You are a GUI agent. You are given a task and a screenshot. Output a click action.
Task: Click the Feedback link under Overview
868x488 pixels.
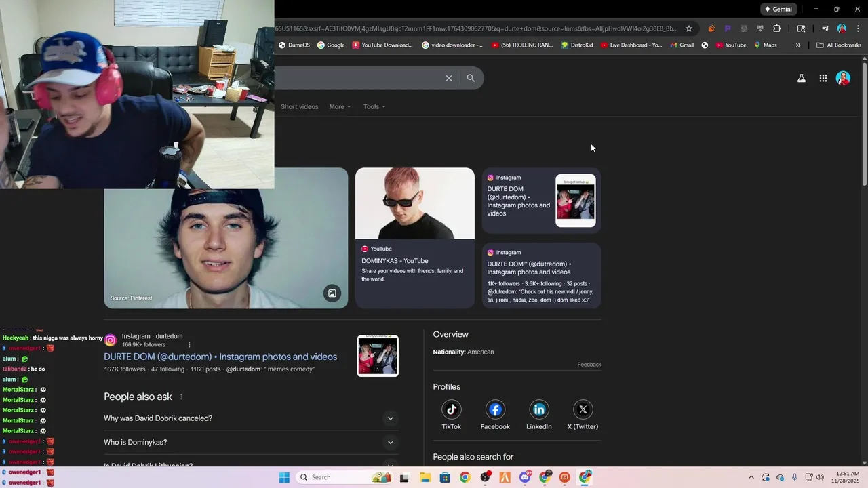pyautogui.click(x=589, y=365)
